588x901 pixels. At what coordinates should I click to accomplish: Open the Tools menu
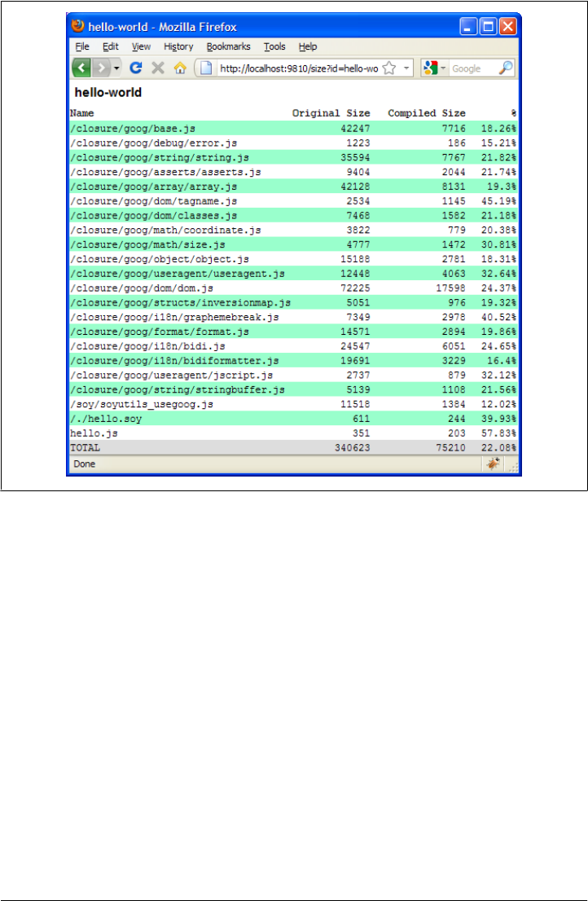pyautogui.click(x=274, y=46)
